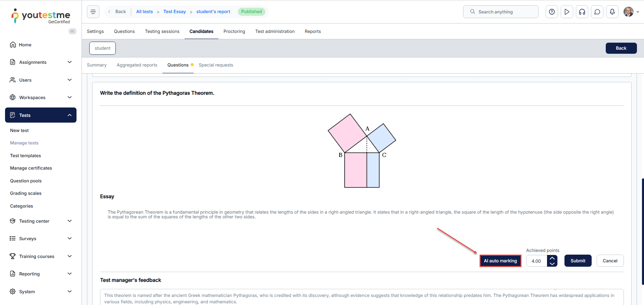
Task: Toggle the hamburger menu button
Action: (x=93, y=12)
